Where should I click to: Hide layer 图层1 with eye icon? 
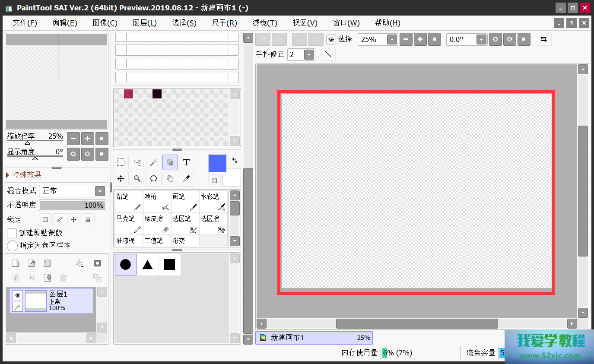17,295
